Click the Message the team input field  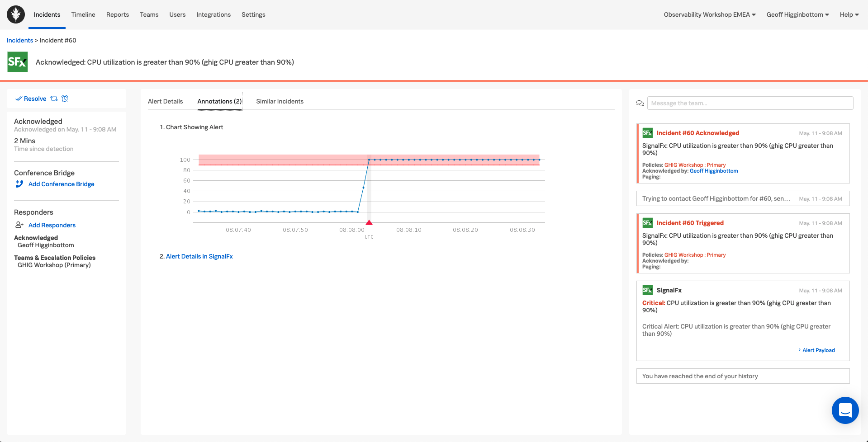pos(750,103)
